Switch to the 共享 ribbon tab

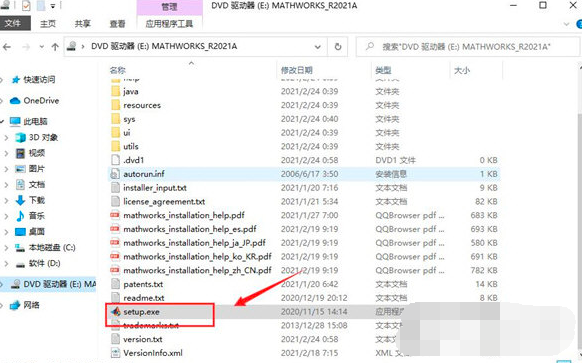coord(82,24)
